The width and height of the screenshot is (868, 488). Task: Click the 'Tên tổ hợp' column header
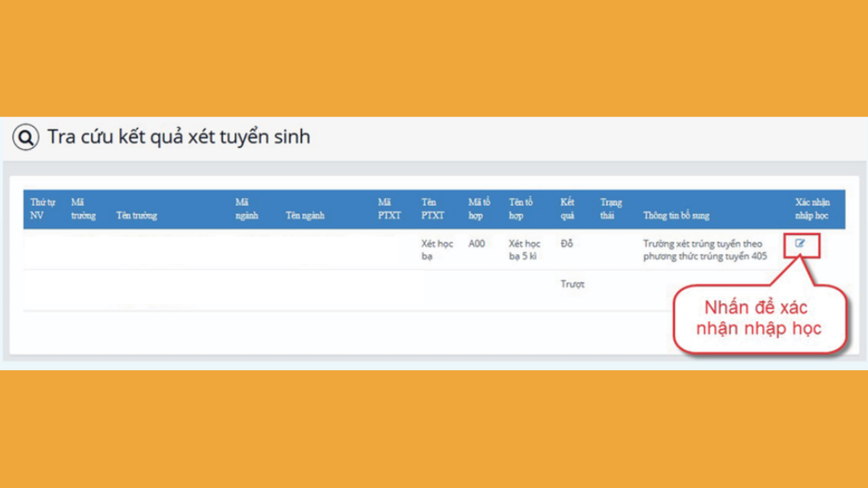coord(521,209)
